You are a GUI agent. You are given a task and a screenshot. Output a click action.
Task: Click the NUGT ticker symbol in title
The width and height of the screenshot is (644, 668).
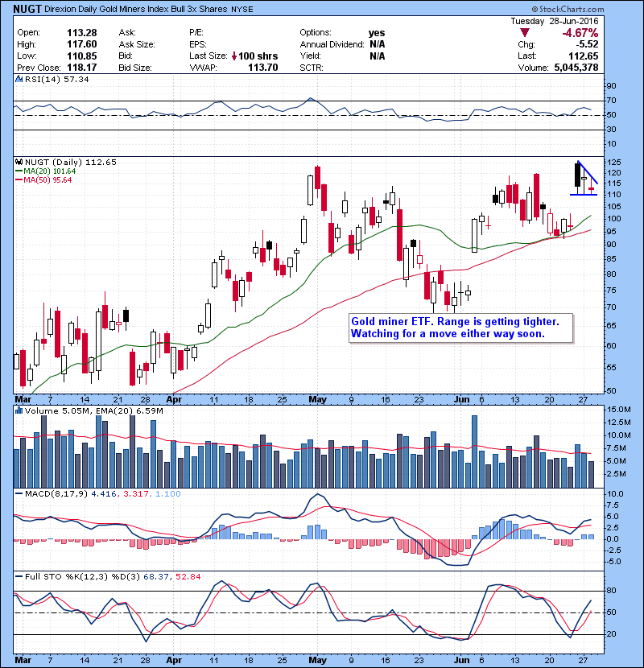point(27,9)
